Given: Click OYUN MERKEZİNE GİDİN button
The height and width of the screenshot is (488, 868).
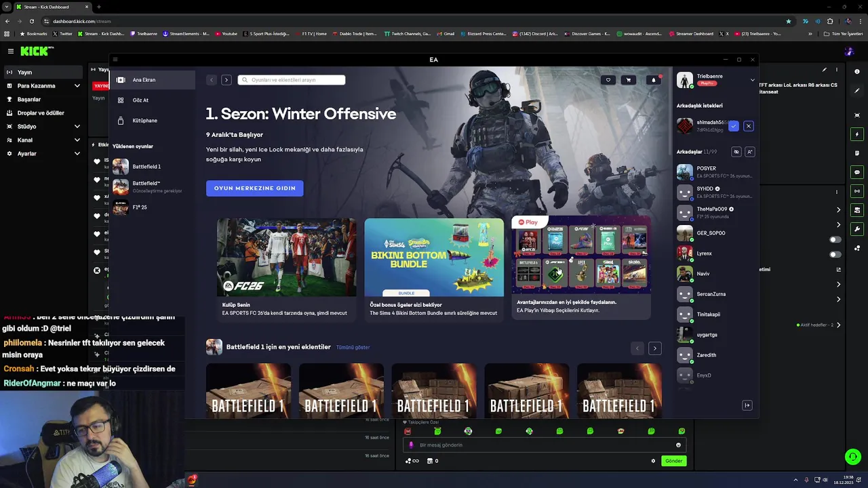Looking at the screenshot, I should click(255, 188).
